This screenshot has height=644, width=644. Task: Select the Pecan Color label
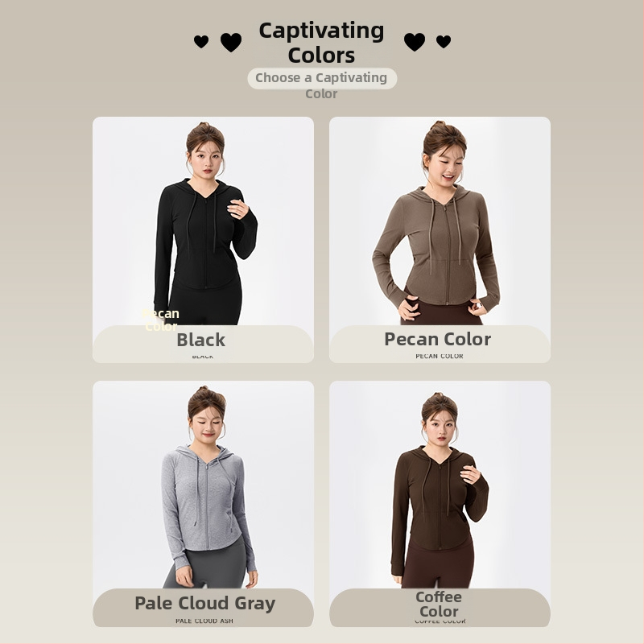click(x=438, y=339)
